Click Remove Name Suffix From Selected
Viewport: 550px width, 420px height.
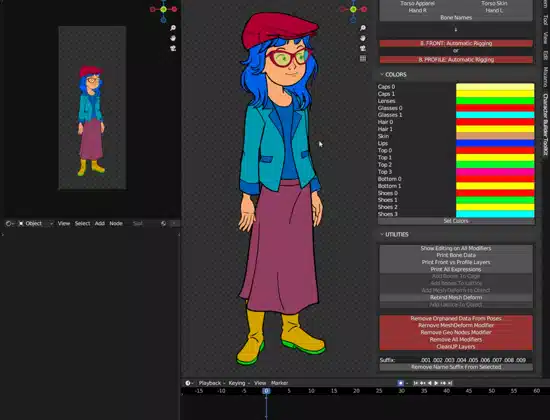[x=456, y=367]
